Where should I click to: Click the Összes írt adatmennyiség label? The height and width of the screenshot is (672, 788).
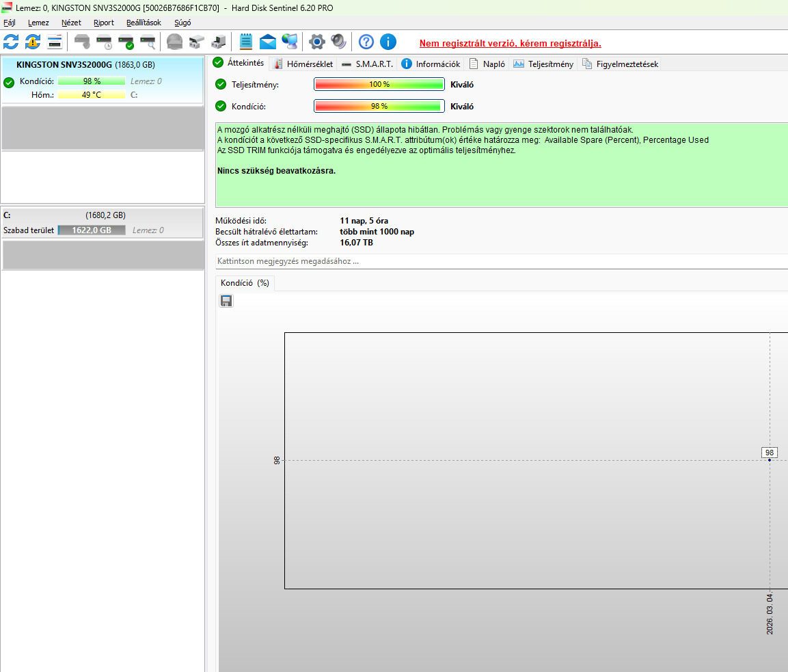[262, 243]
